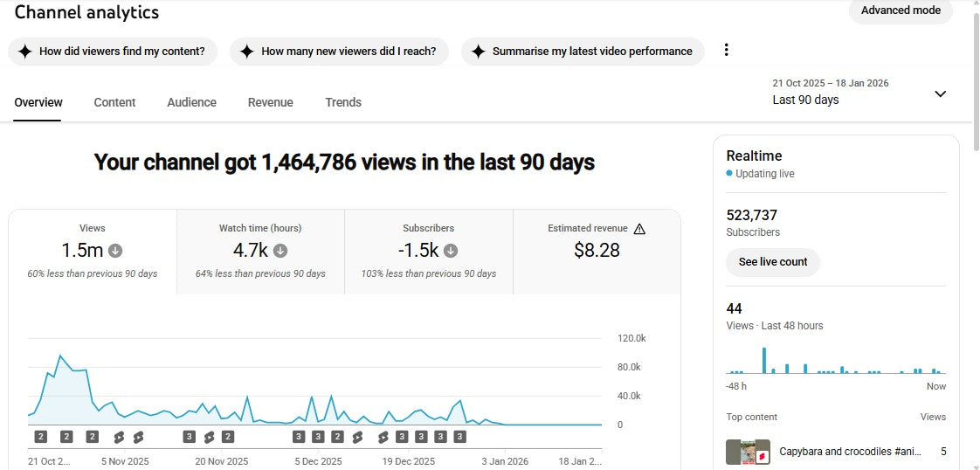Image resolution: width=980 pixels, height=470 pixels.
Task: Click the warning icon beside Estimated revenue
Action: pos(639,229)
